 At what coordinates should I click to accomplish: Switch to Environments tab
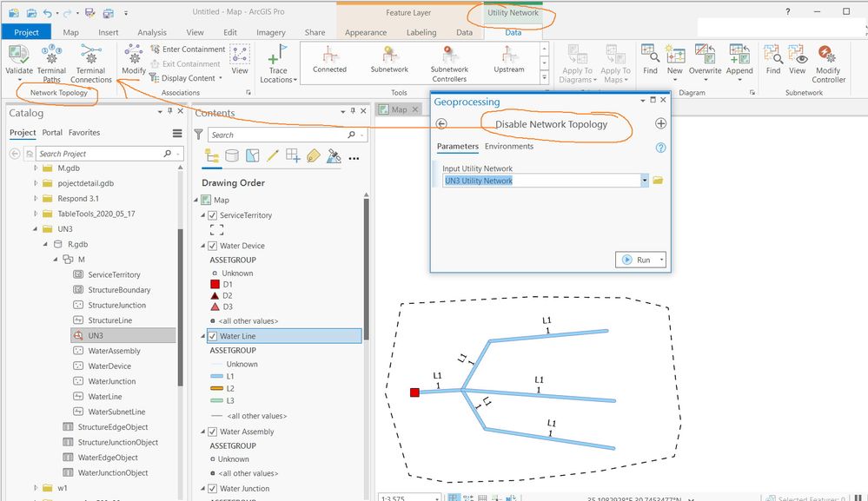509,146
